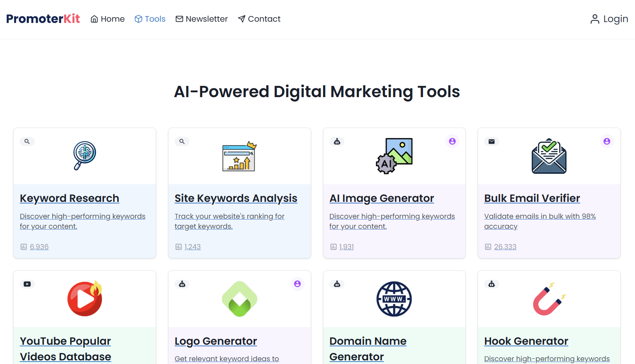Click the robot badge on Hook Generator card
Viewport: 635px width, 364px height.
[492, 284]
